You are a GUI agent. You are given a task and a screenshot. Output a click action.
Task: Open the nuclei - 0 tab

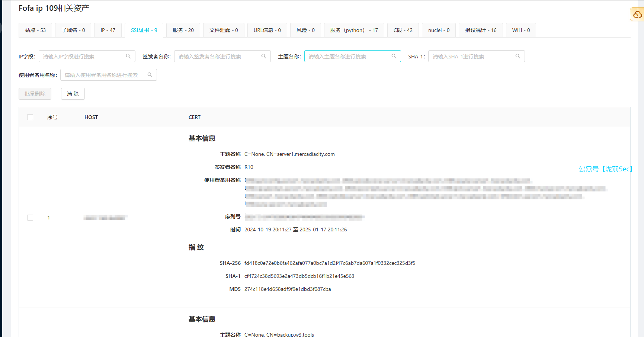pos(439,30)
